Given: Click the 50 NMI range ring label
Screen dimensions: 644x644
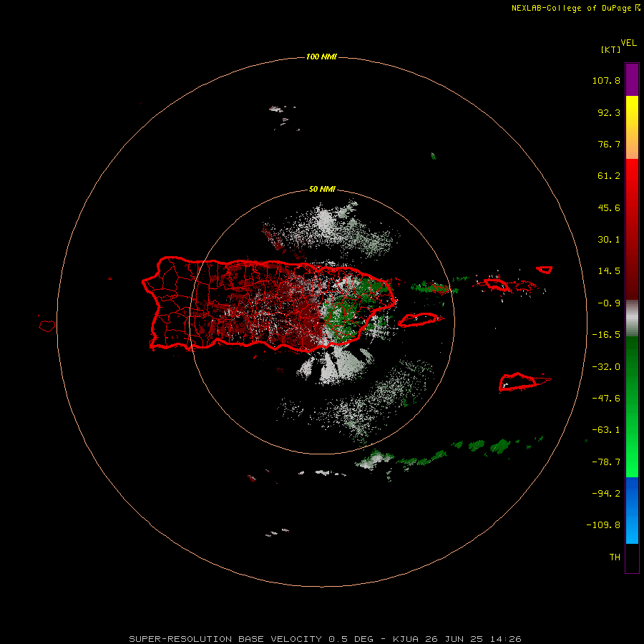Looking at the screenshot, I should [323, 189].
